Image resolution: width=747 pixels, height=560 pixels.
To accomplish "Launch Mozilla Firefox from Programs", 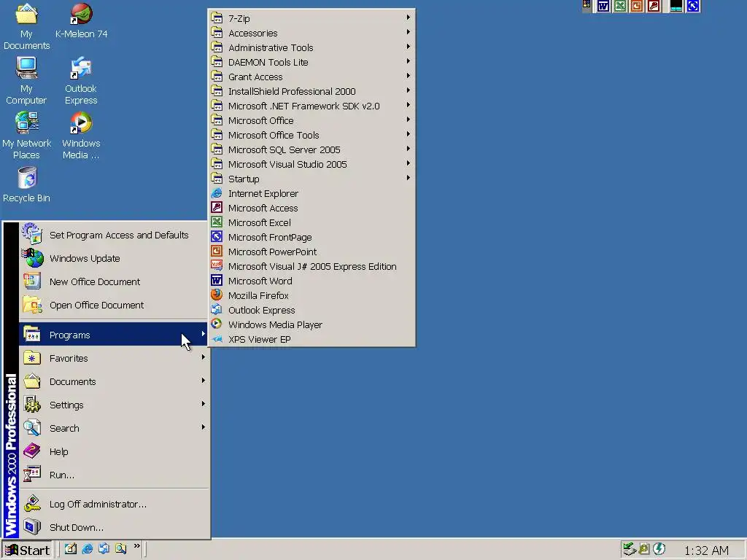I will [311, 295].
